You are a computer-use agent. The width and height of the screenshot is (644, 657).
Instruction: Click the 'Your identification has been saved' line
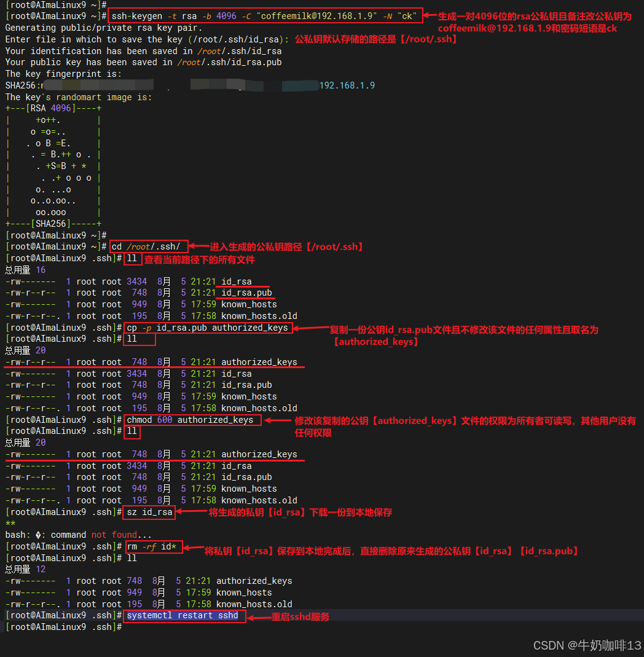click(143, 51)
